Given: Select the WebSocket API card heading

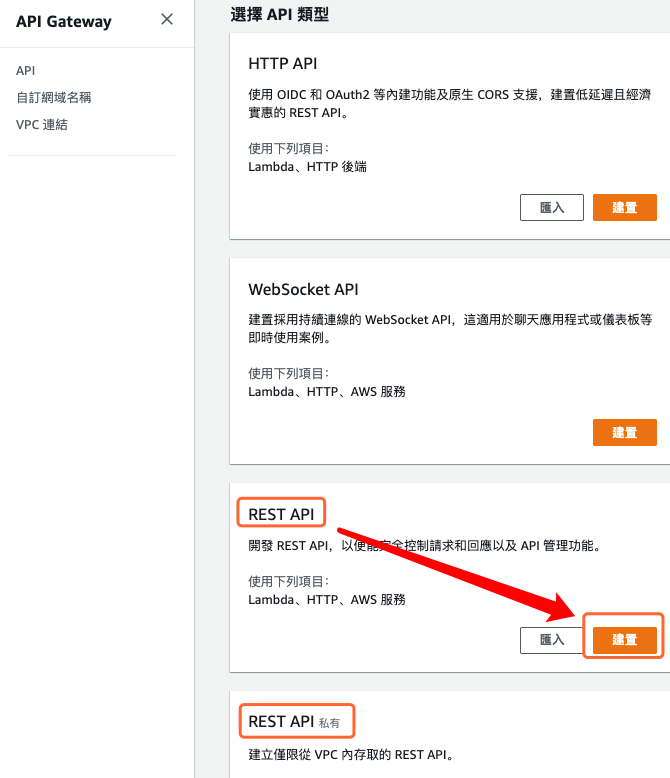Looking at the screenshot, I should [303, 289].
